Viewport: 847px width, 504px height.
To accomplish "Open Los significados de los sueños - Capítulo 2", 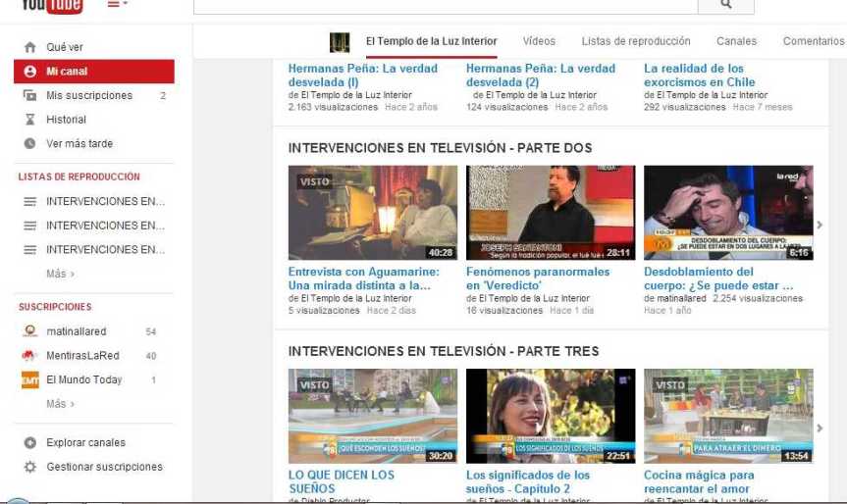I will [x=528, y=481].
